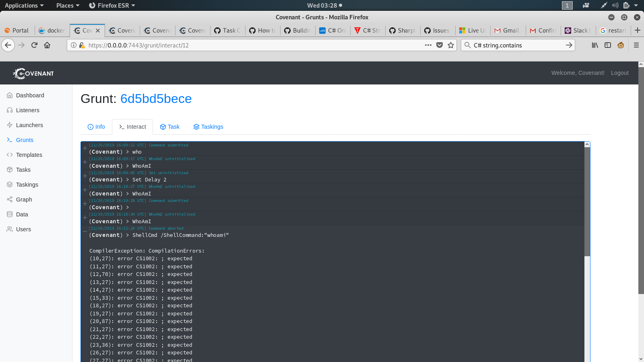Log out of Covenant
Viewport: 644px width, 362px height.
pyautogui.click(x=619, y=73)
